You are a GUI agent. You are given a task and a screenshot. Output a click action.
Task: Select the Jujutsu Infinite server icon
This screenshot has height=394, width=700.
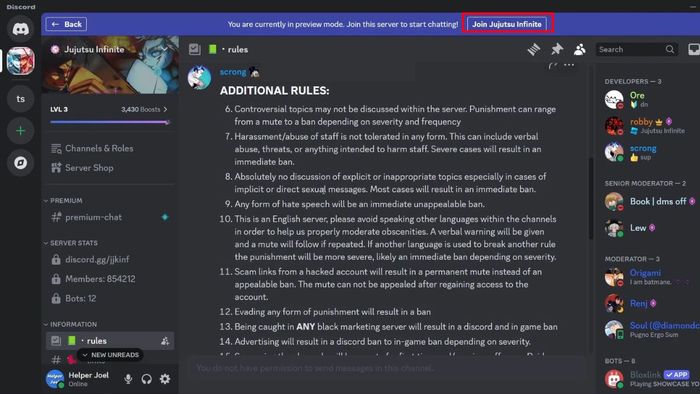(21, 61)
